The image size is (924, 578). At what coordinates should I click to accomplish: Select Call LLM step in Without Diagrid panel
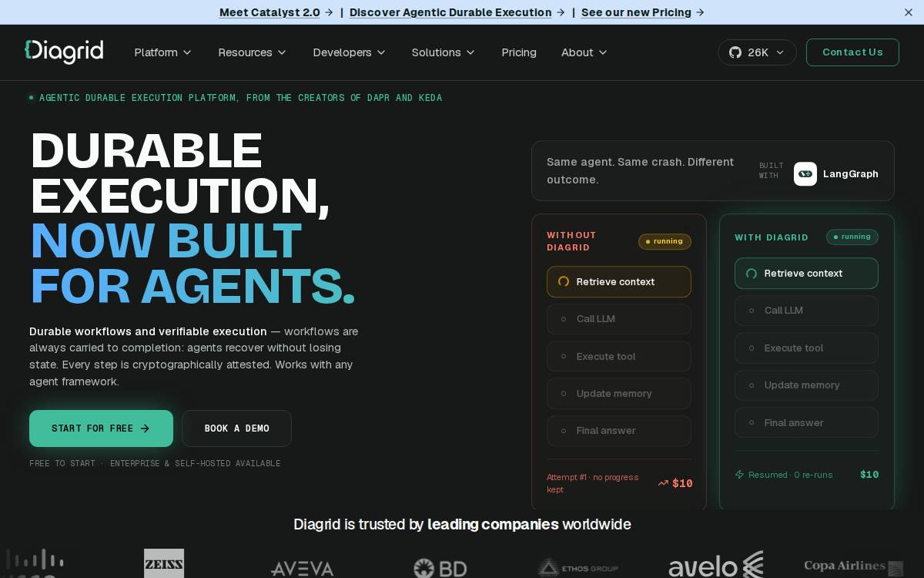[619, 319]
